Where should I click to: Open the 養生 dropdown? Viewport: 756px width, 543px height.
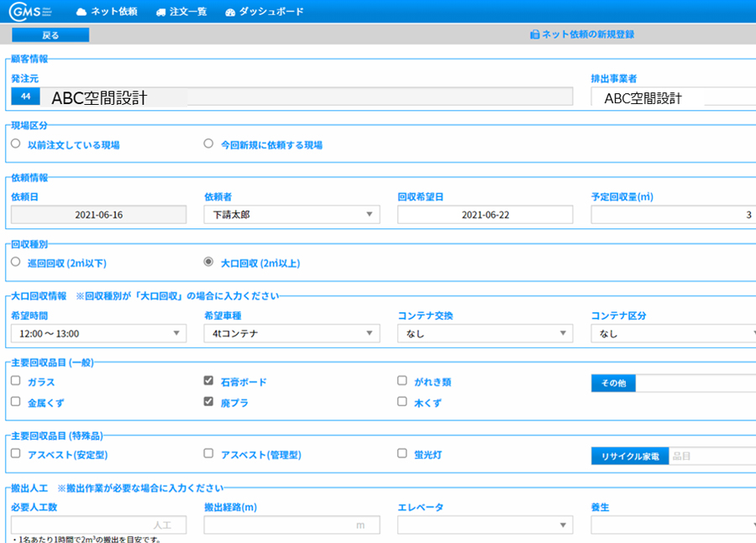click(x=674, y=525)
